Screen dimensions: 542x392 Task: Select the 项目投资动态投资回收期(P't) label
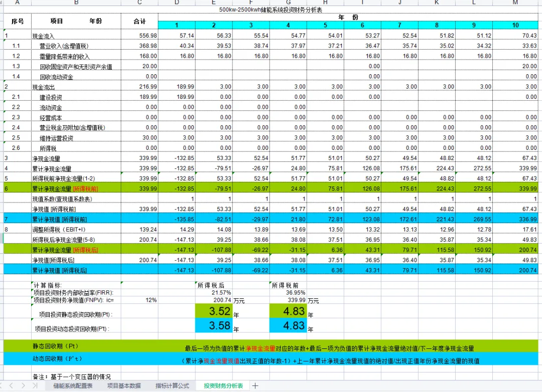point(72,329)
